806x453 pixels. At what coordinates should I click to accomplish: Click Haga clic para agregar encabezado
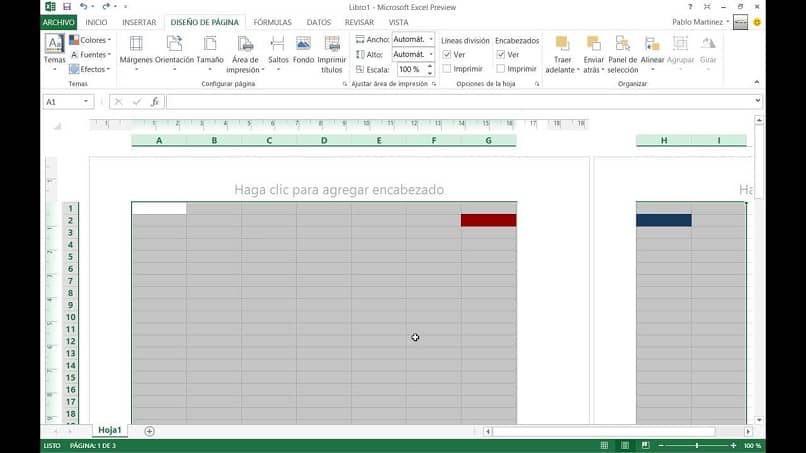[339, 190]
